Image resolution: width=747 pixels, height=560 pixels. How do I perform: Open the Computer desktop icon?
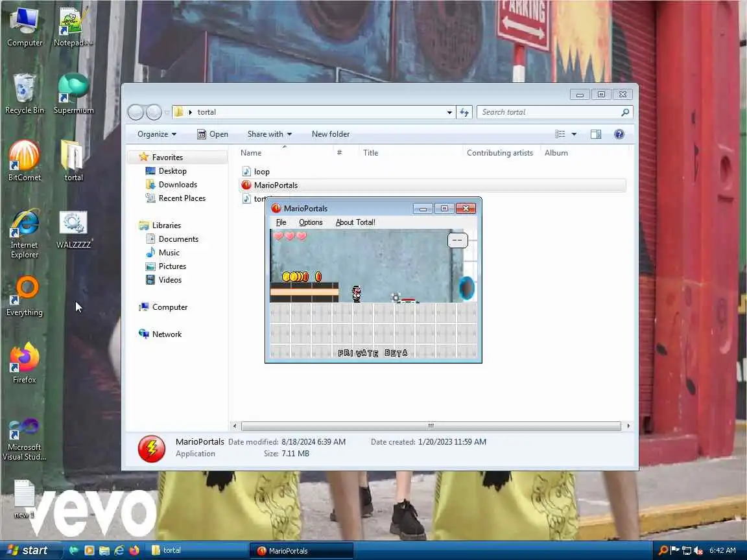(25, 27)
